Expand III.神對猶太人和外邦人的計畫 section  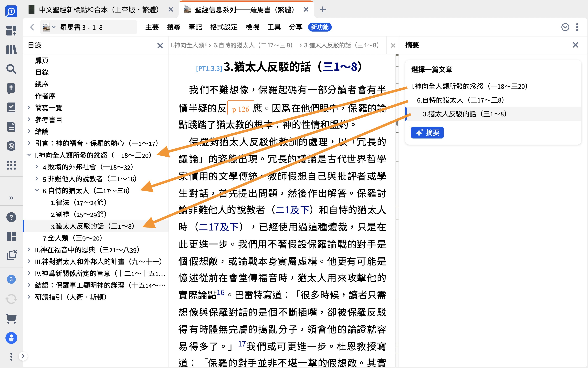click(29, 261)
